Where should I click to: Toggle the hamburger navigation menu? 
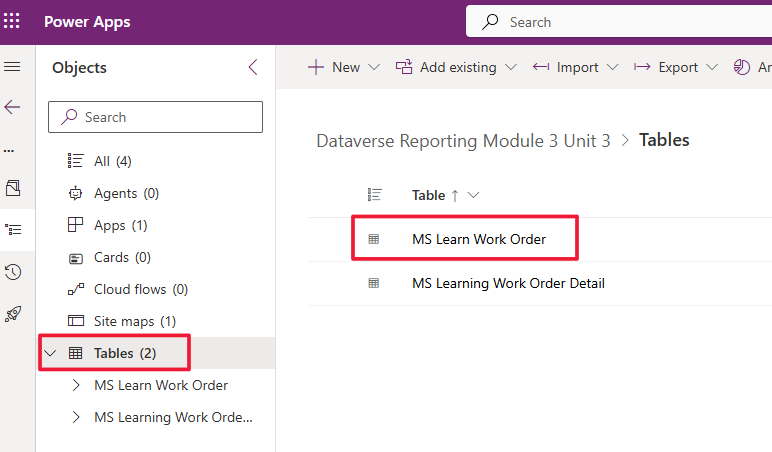point(12,66)
